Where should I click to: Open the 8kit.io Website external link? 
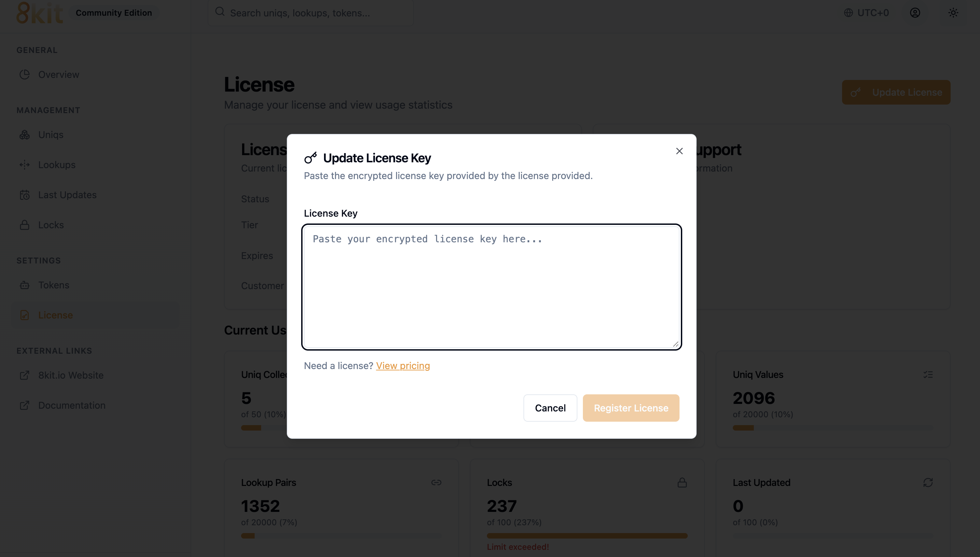[71, 375]
